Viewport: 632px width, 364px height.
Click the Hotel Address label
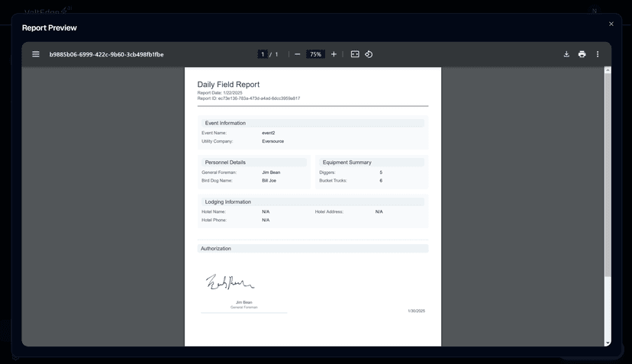tap(329, 211)
